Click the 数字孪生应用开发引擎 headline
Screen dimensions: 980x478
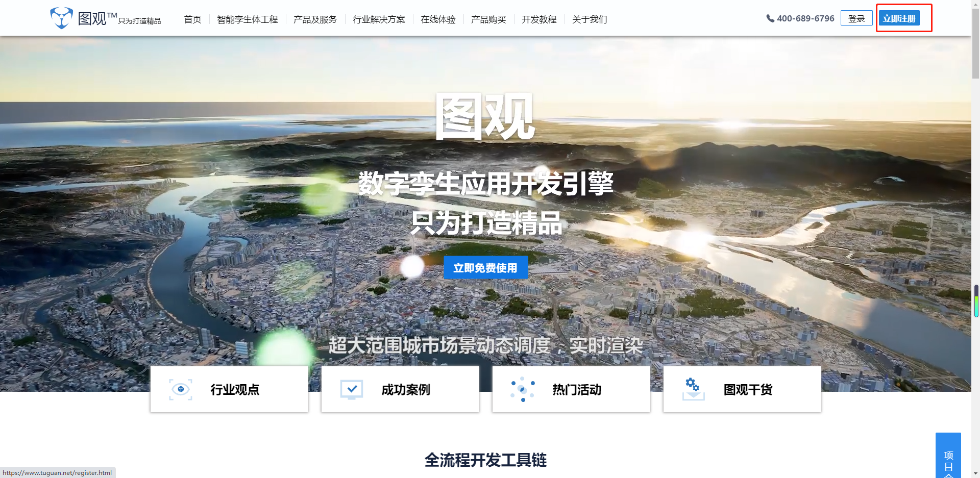click(x=485, y=184)
